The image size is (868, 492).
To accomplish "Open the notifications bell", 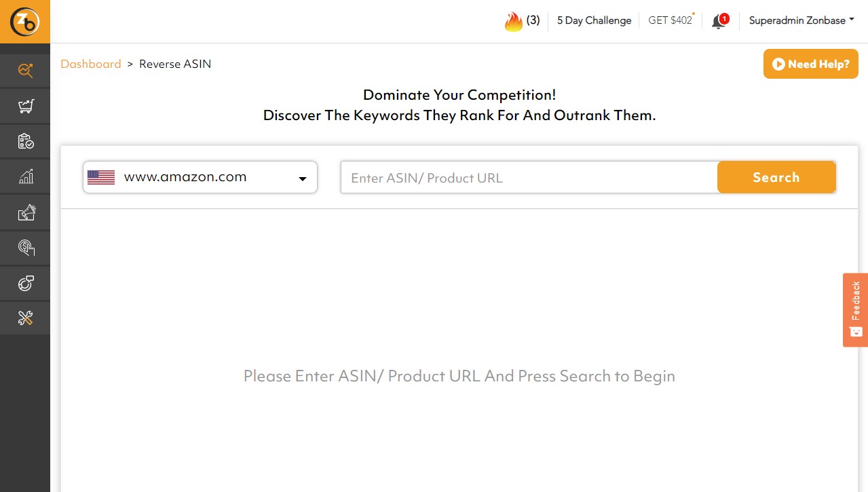I will (x=719, y=20).
